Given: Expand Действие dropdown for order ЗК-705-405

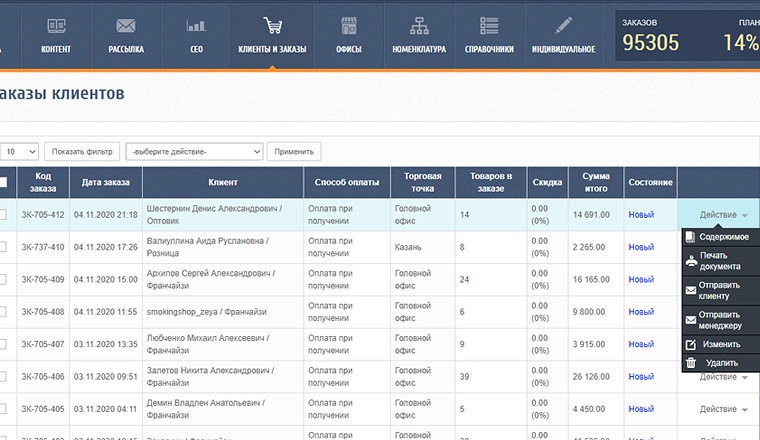Looking at the screenshot, I should coord(723,409).
